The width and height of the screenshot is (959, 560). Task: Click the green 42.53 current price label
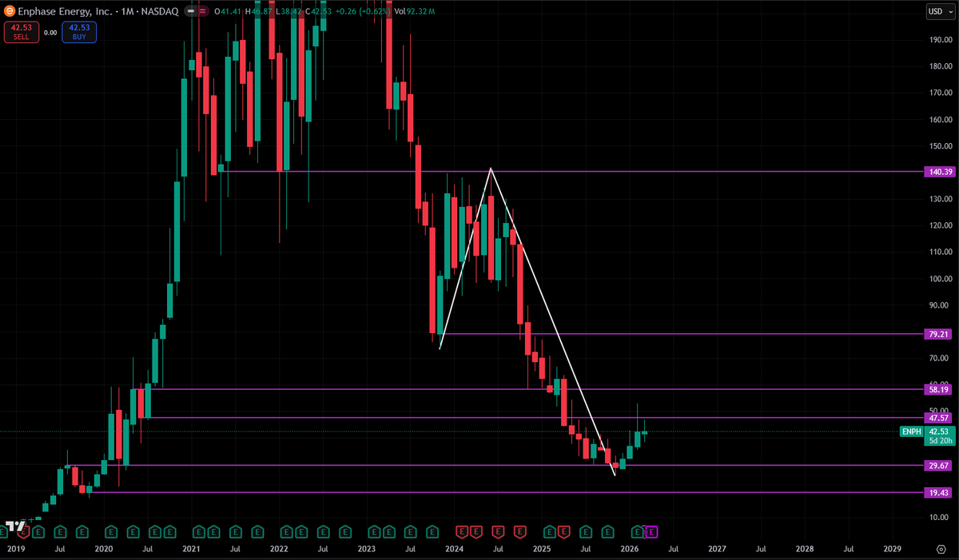pos(939,432)
